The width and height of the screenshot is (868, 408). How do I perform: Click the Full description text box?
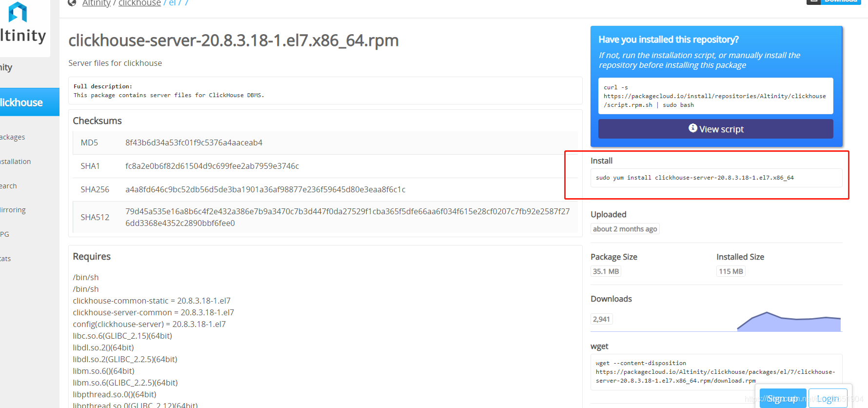[325, 91]
